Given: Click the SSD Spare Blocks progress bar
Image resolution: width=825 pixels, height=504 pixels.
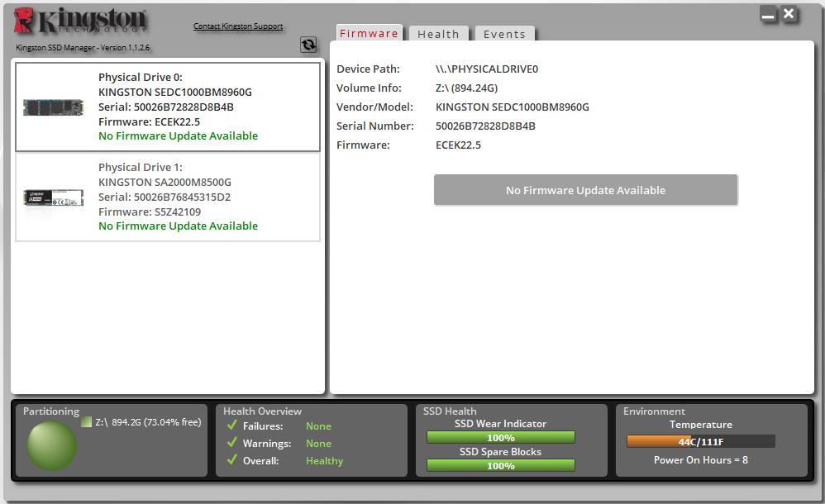Looking at the screenshot, I should click(500, 465).
